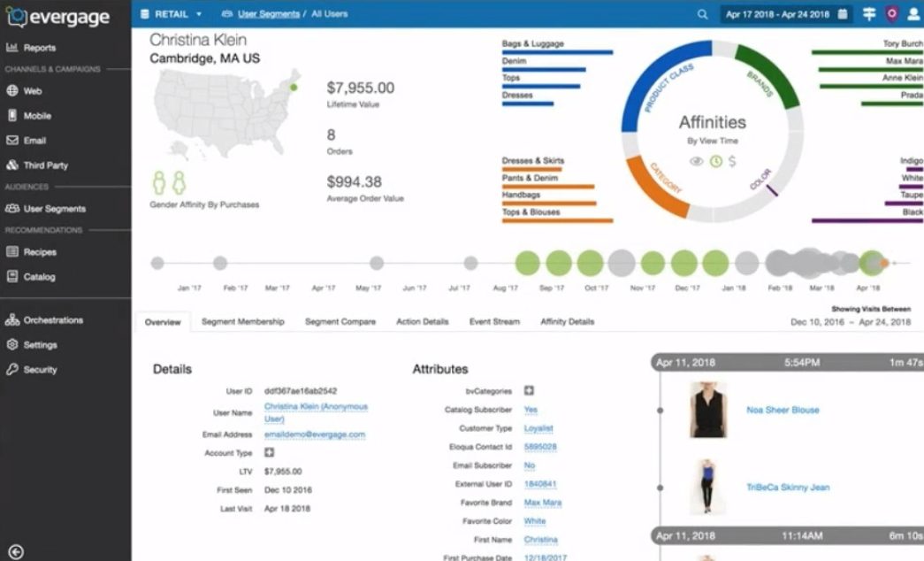Switch affinities to view-count eye icon

[696, 161]
